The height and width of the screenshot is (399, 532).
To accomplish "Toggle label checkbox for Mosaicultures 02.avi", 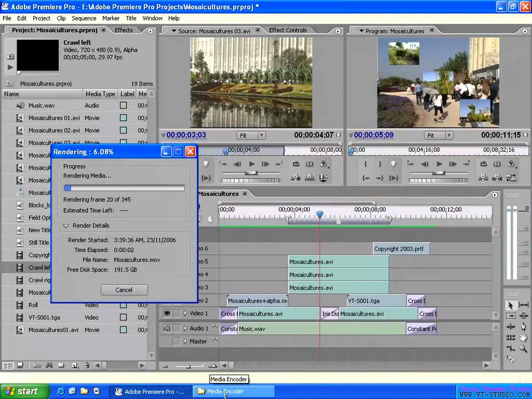I will (x=124, y=130).
